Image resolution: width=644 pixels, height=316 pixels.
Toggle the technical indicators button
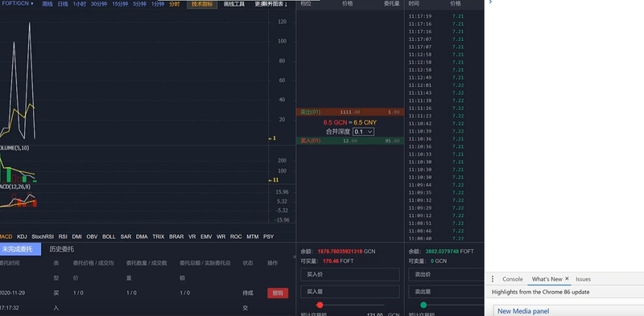pos(202,4)
